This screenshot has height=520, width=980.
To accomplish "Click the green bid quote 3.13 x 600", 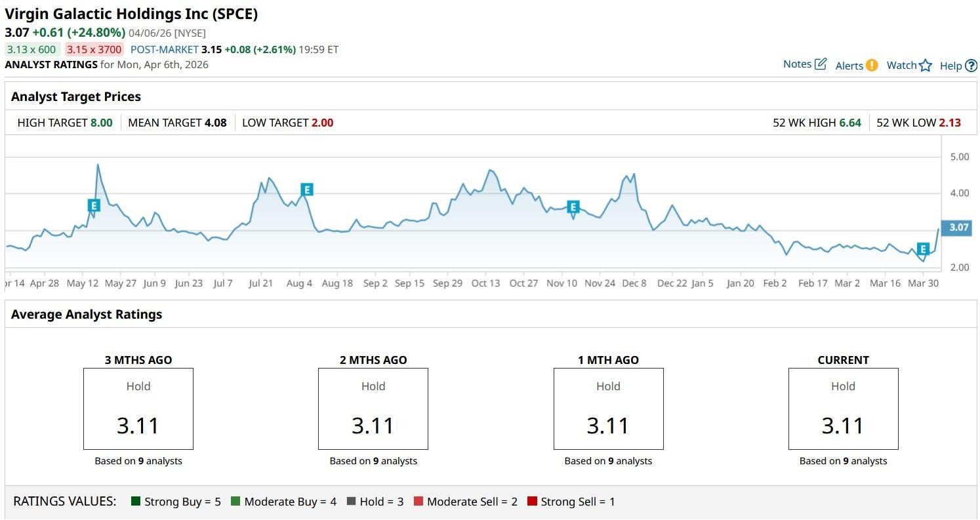I will pos(32,49).
